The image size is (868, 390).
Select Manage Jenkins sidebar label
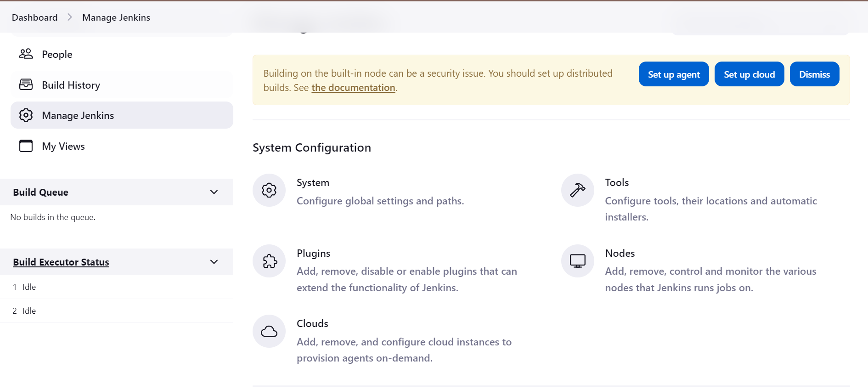coord(78,115)
